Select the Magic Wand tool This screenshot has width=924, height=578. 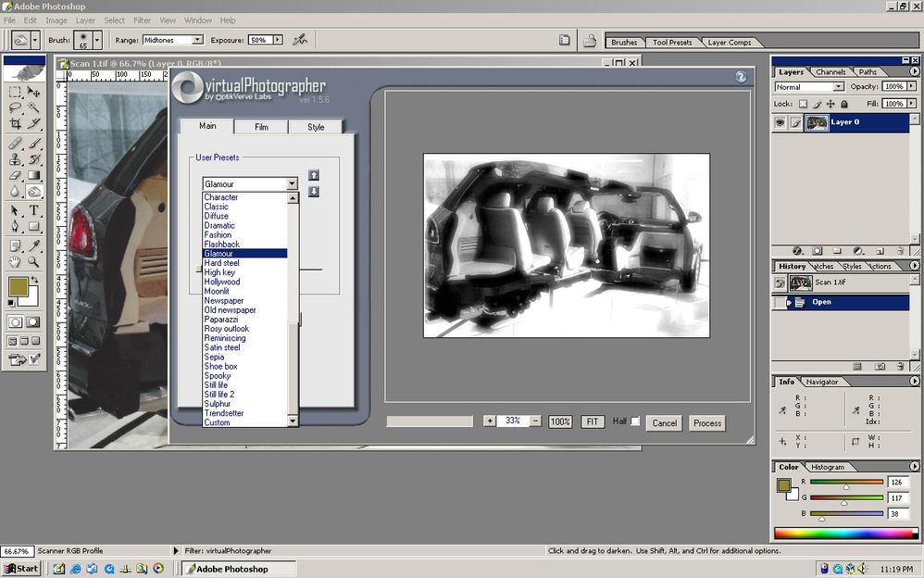33,108
